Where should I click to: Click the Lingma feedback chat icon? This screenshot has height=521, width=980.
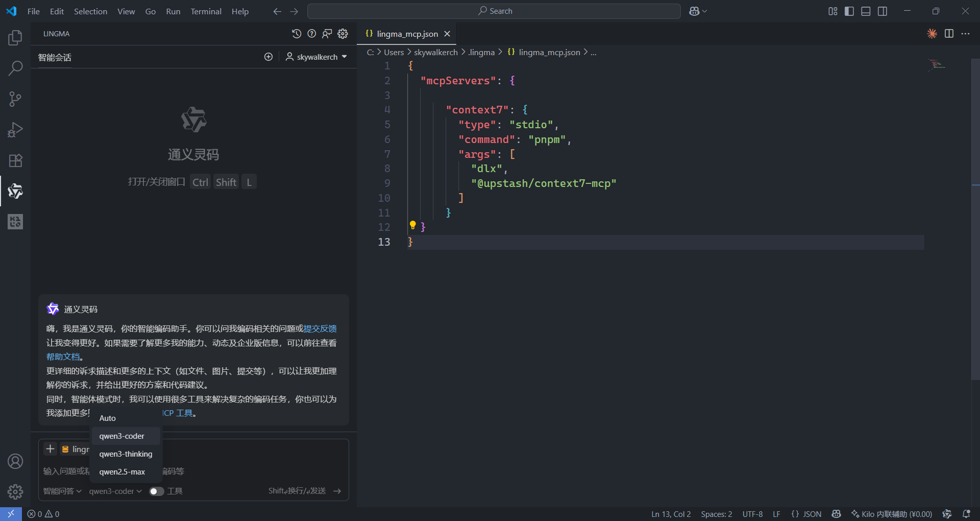point(327,34)
